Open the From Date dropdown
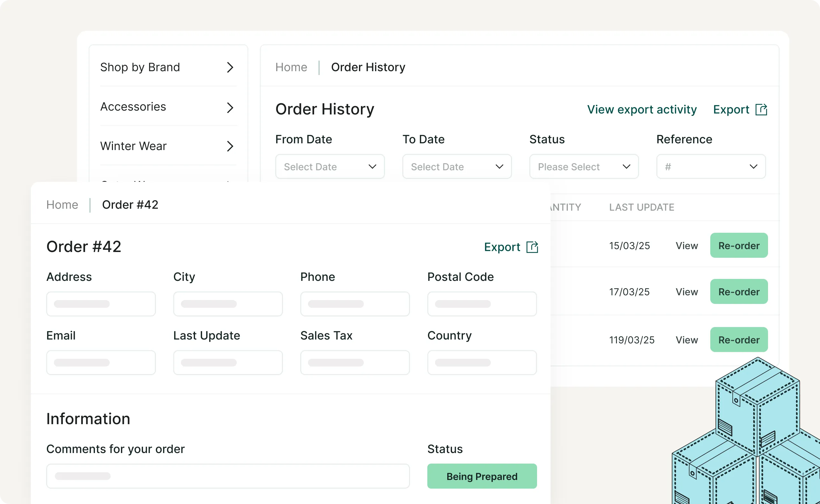 (329, 166)
